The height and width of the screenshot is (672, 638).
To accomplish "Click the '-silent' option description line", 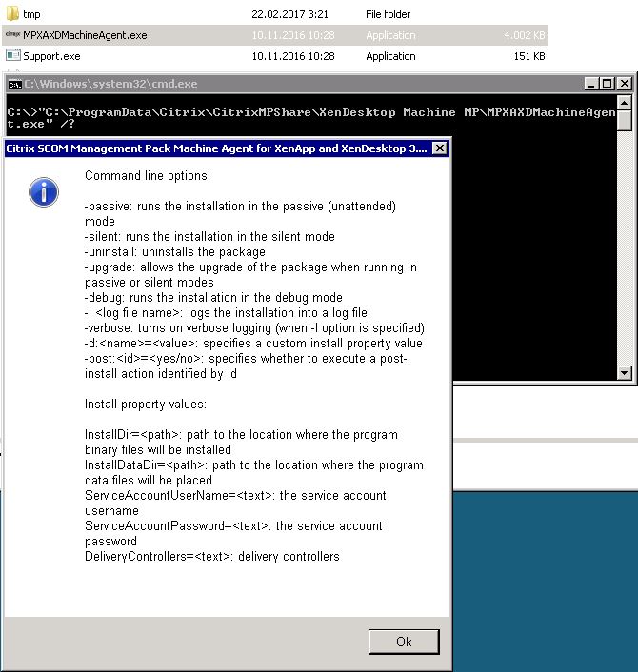I will [x=209, y=237].
